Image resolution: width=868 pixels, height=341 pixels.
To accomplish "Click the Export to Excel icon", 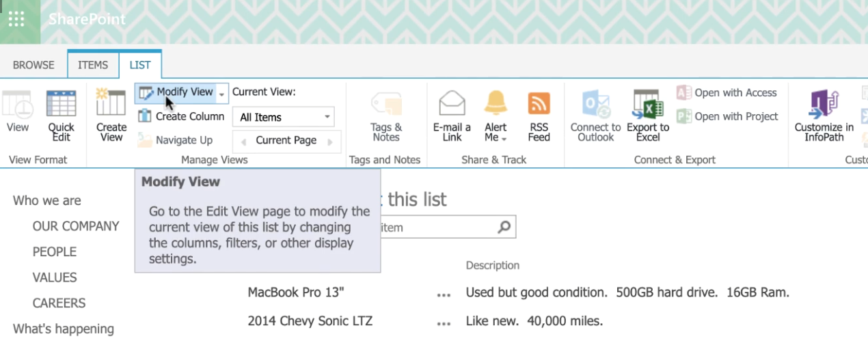I will pos(648,104).
